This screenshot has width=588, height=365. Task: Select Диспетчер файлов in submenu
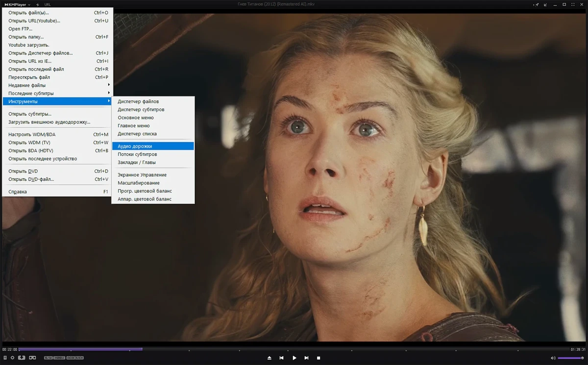point(153,101)
